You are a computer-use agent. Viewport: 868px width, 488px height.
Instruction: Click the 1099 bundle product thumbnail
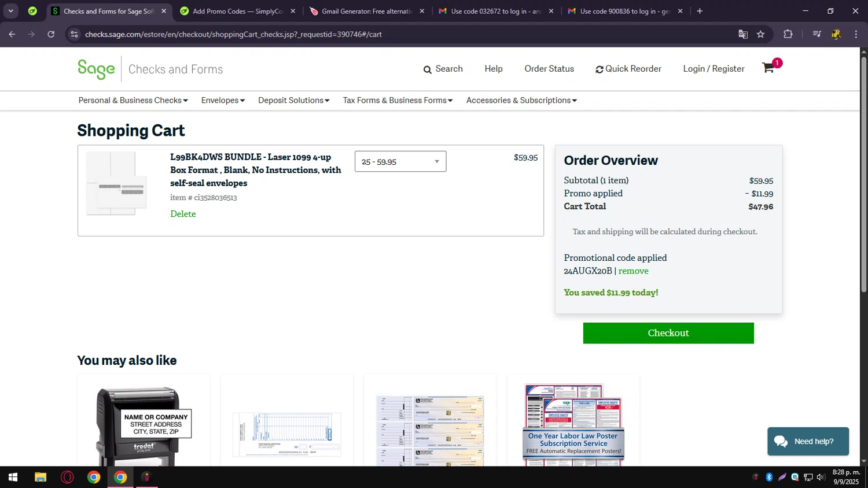pyautogui.click(x=115, y=184)
